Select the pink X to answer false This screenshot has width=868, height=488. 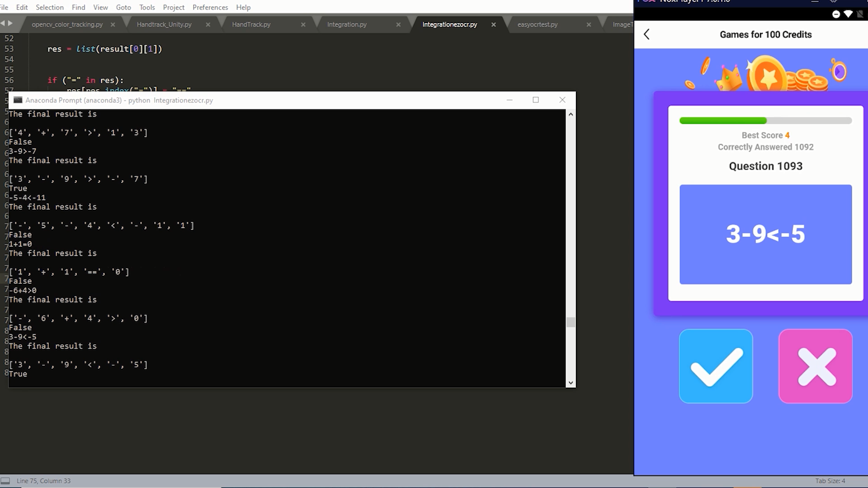[x=815, y=366]
